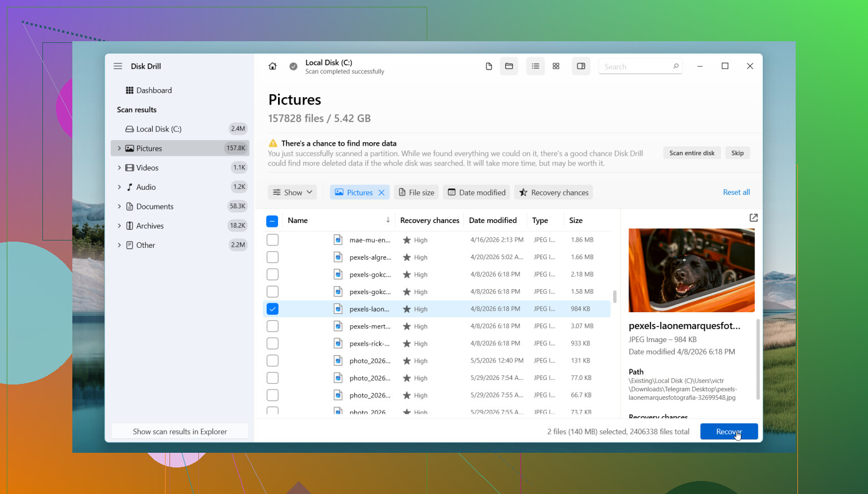868x494 pixels.
Task: Click the file icon for pexels-laon
Action: [338, 309]
